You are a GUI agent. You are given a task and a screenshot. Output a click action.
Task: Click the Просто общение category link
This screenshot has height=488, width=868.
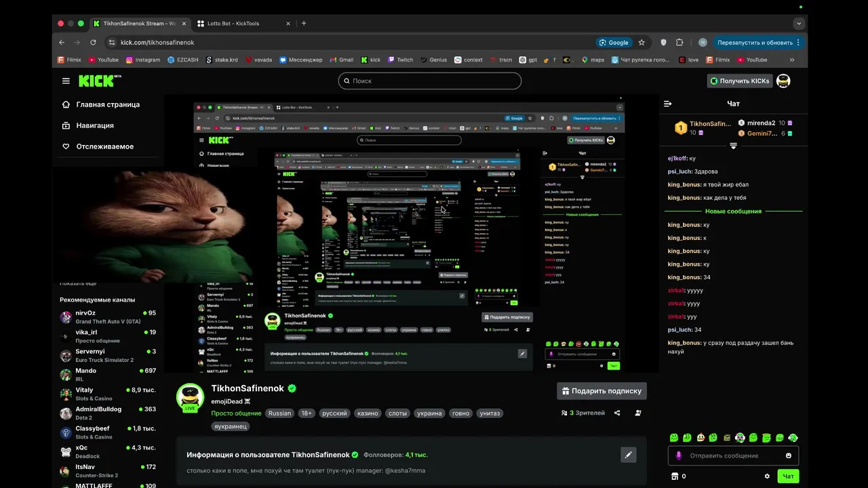coord(236,413)
